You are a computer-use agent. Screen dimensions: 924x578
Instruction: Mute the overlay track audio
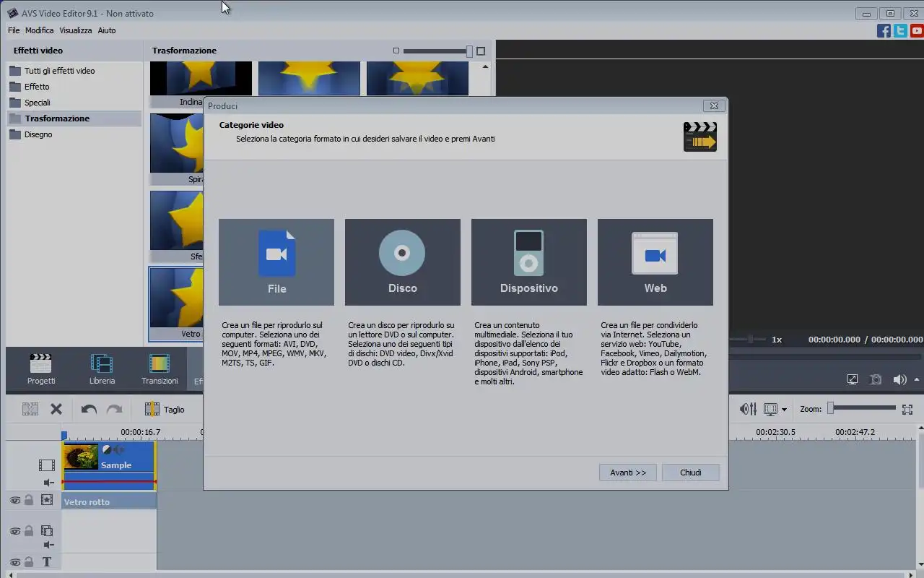point(48,545)
